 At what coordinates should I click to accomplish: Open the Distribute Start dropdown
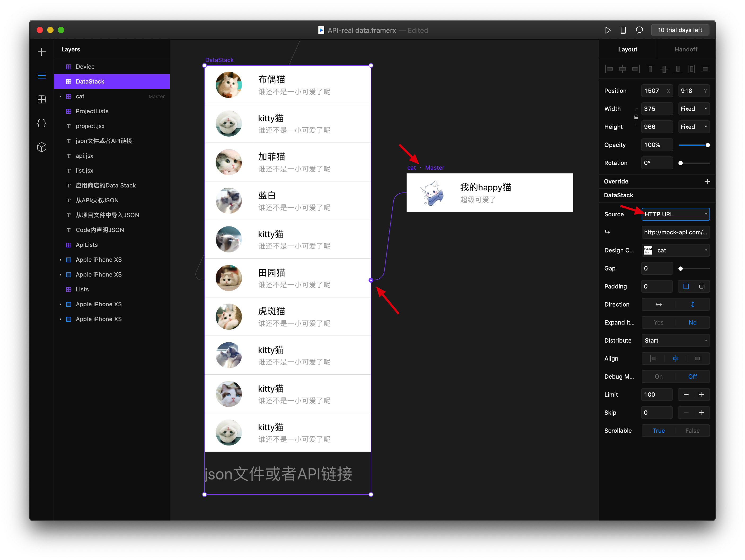[676, 340]
